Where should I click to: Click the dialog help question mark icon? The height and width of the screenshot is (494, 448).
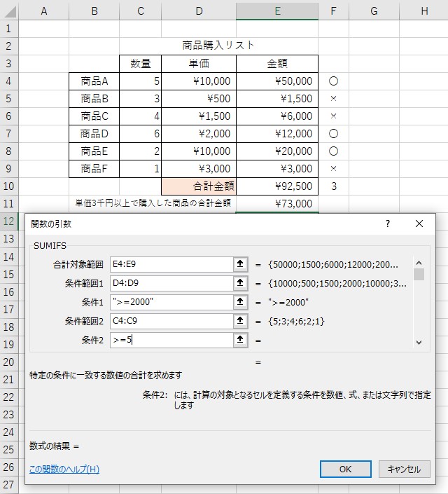[x=388, y=224]
